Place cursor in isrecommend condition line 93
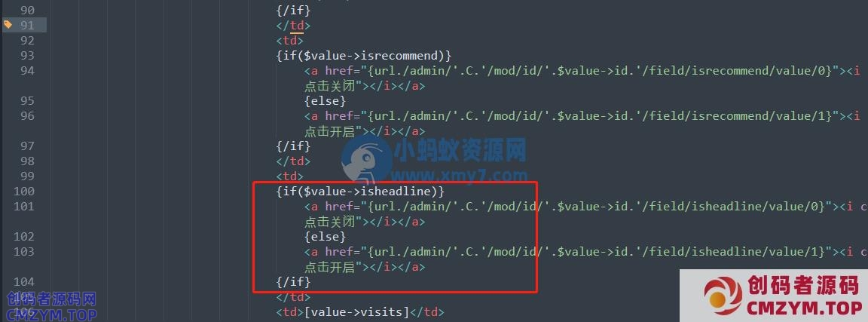868x322 pixels. (x=364, y=55)
